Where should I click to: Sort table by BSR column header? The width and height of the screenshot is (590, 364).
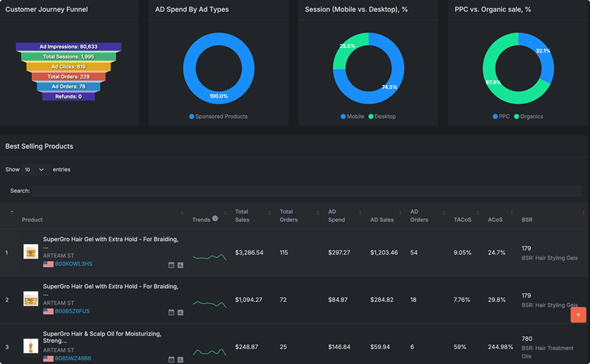coord(527,220)
